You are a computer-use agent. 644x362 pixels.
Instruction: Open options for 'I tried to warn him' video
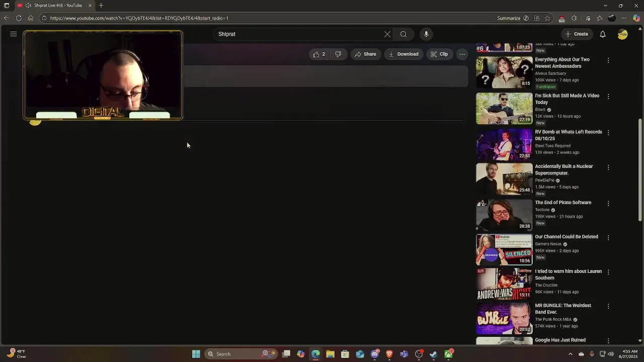608,272
